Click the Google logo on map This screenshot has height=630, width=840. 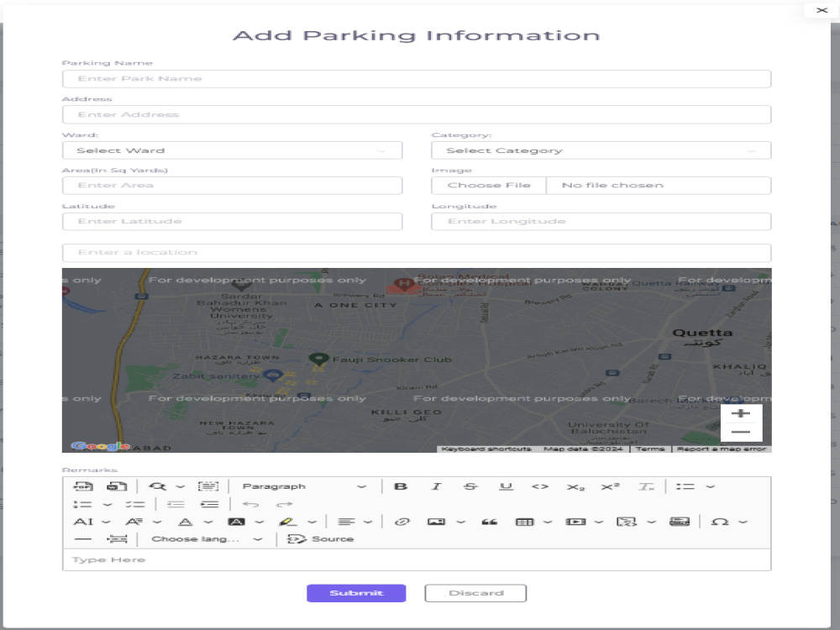pos(100,446)
